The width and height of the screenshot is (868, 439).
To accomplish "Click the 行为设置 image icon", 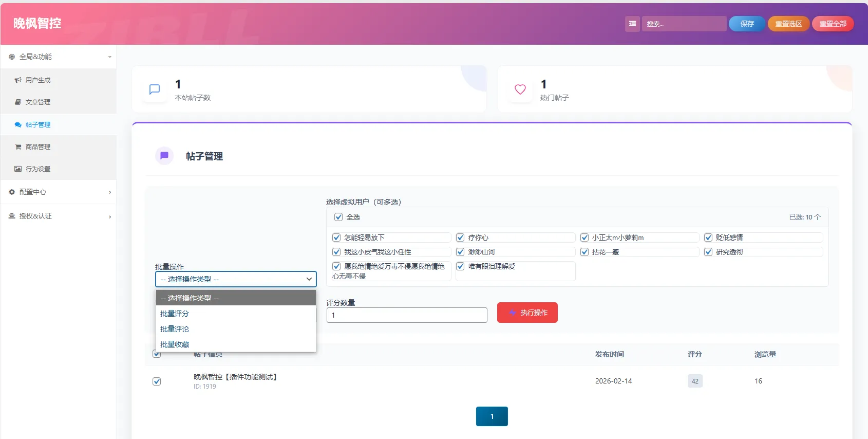I will coord(18,169).
